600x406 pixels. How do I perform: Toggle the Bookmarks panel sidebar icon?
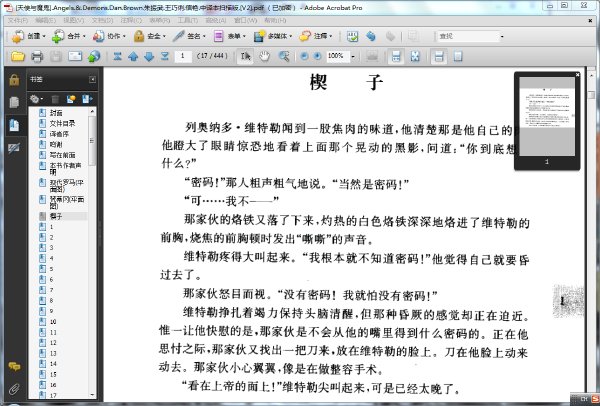click(14, 125)
